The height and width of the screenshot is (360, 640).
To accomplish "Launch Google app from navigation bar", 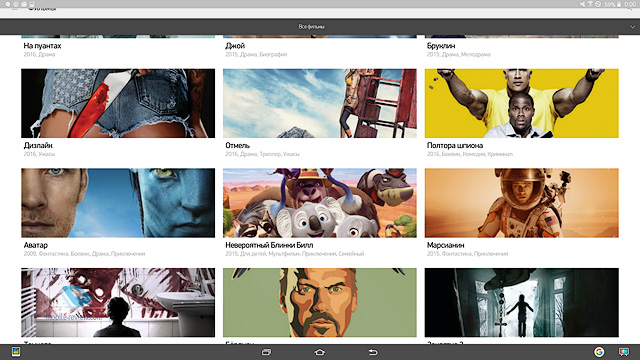I will point(599,352).
